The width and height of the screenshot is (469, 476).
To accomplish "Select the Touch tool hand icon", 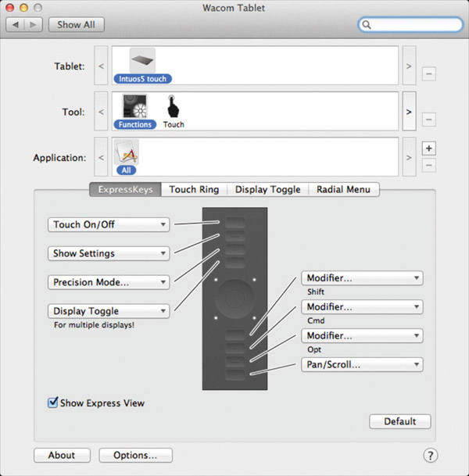I will 174,106.
